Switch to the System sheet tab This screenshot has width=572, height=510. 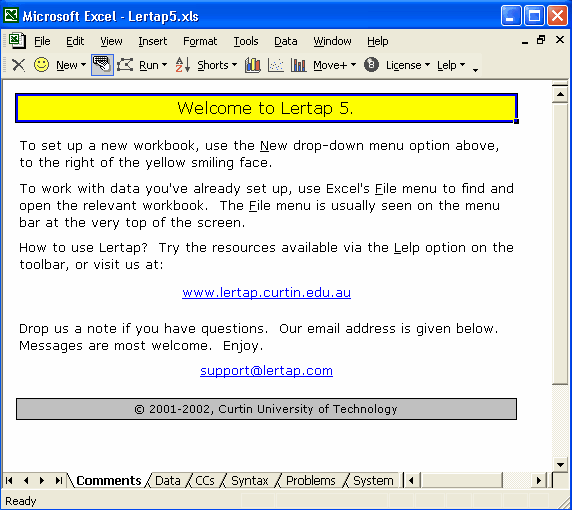coord(373,480)
